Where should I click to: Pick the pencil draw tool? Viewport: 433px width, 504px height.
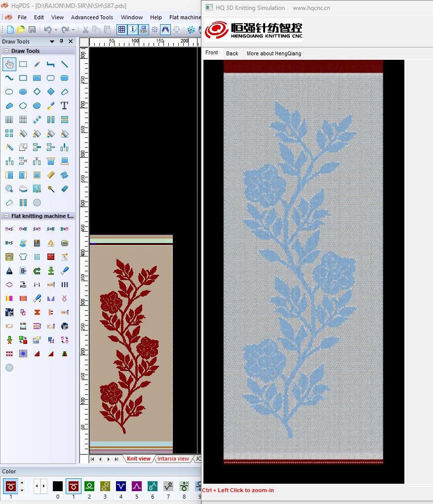click(37, 64)
